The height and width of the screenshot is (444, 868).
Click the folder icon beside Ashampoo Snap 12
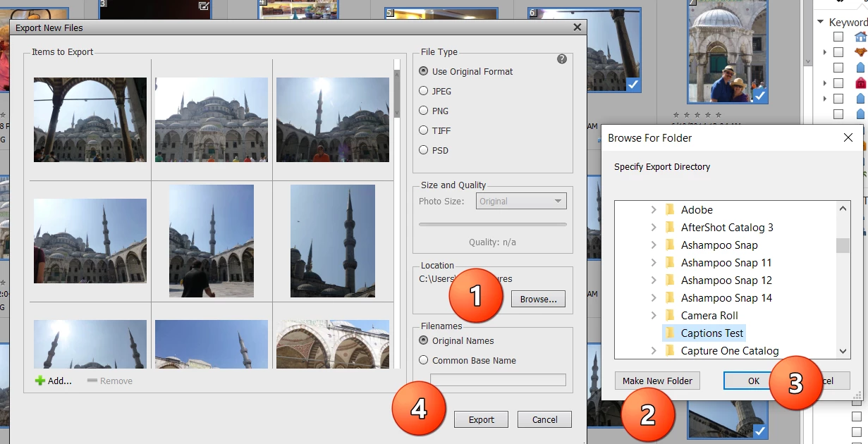[x=671, y=280]
